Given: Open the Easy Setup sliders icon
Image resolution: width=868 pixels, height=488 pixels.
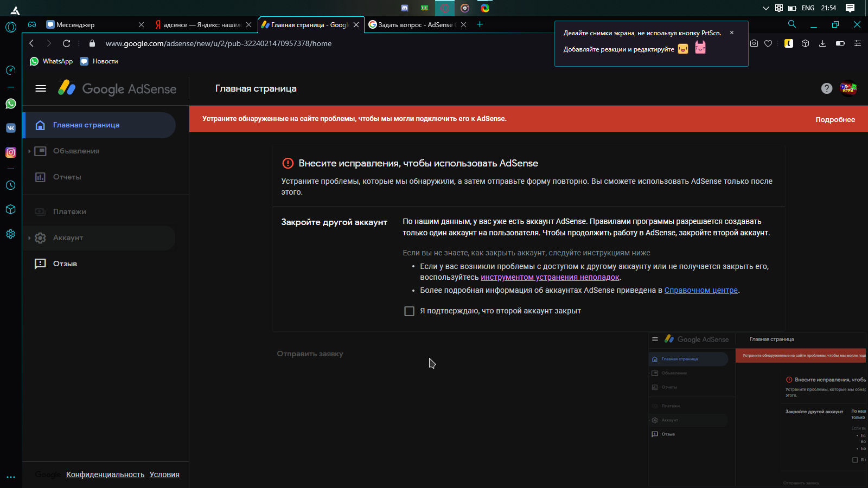Looking at the screenshot, I should click(x=858, y=43).
